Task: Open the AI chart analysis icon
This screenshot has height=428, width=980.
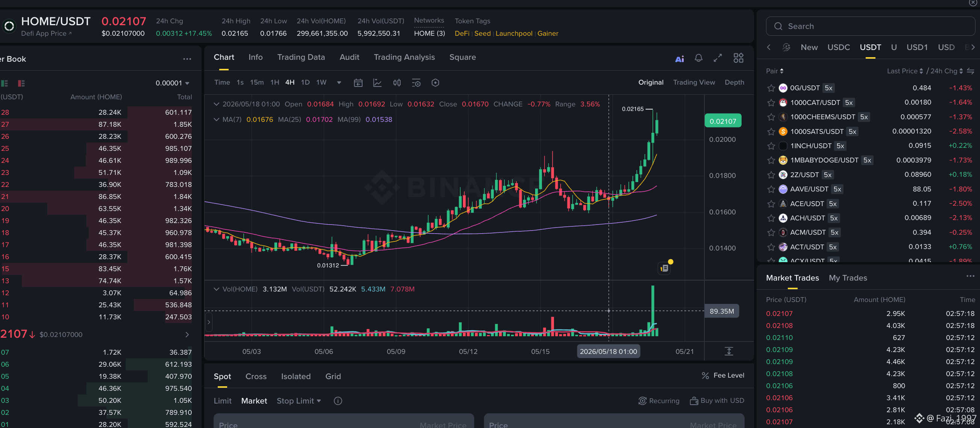Action: (x=680, y=59)
